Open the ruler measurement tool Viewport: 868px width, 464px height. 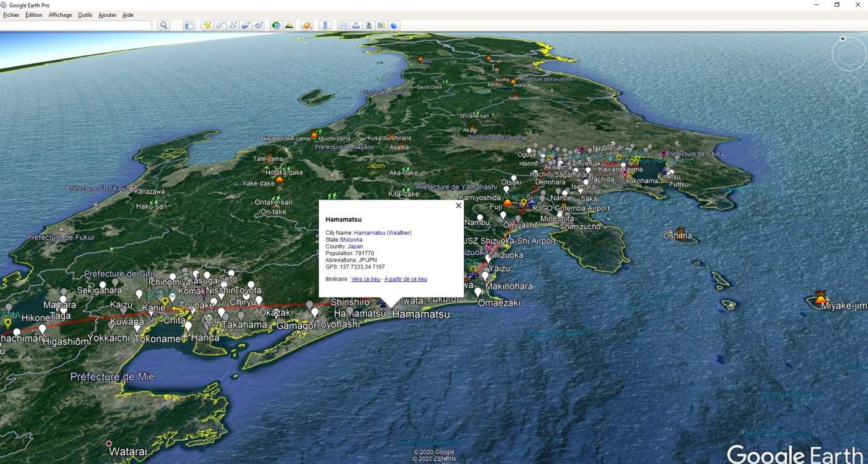[x=325, y=25]
